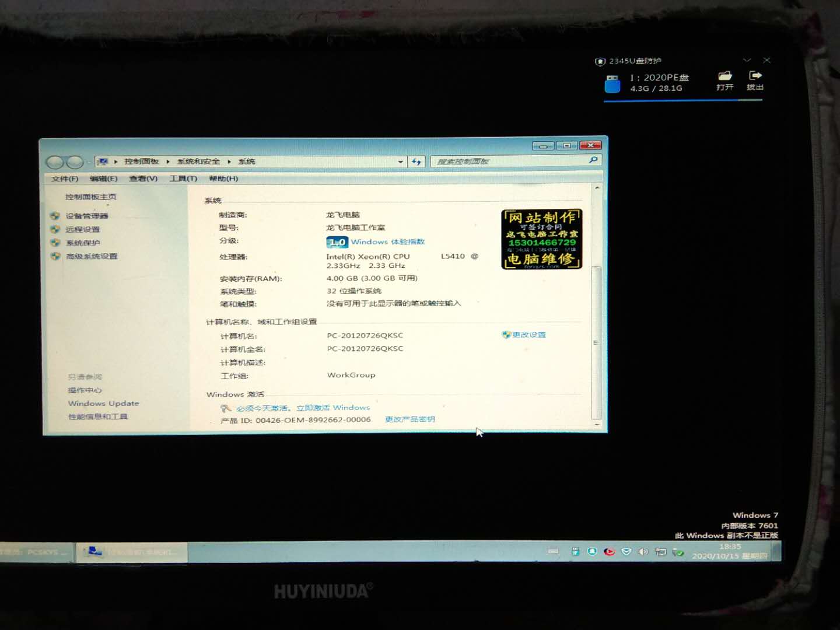The height and width of the screenshot is (630, 840).
Task: Open 系统保护 link
Action: (83, 243)
